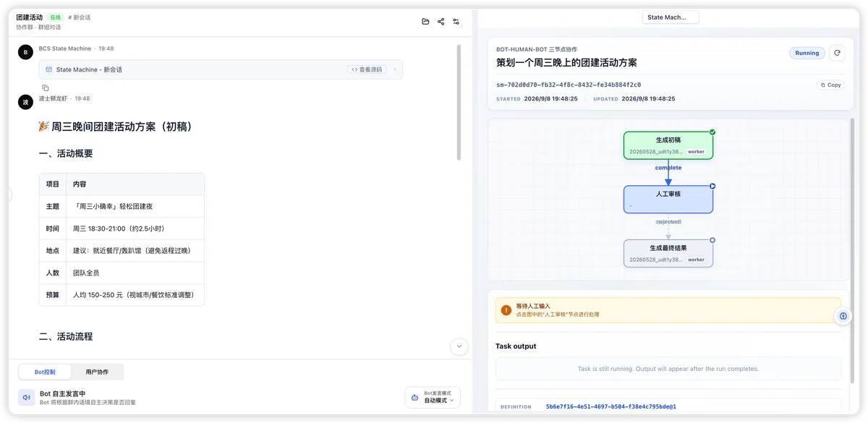868x423 pixels.
Task: Click the sm-702d0d70 run ID text
Action: 568,85
